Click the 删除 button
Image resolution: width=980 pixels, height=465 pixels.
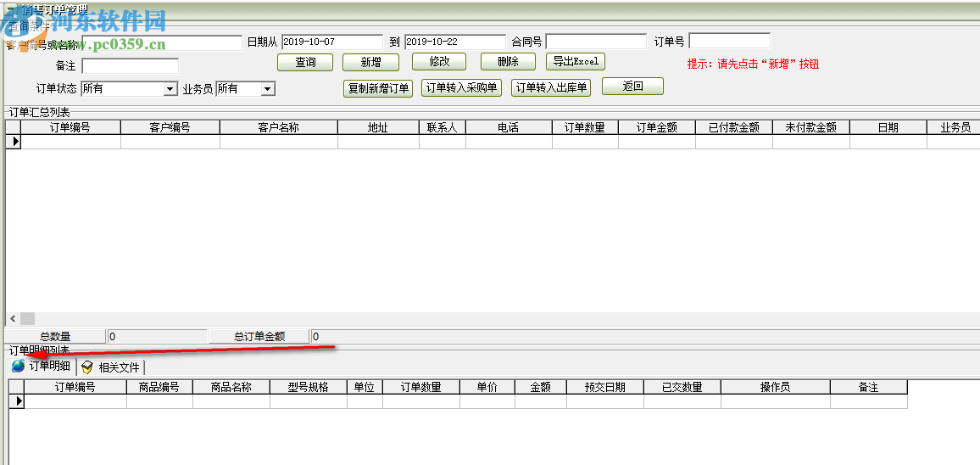(x=508, y=61)
